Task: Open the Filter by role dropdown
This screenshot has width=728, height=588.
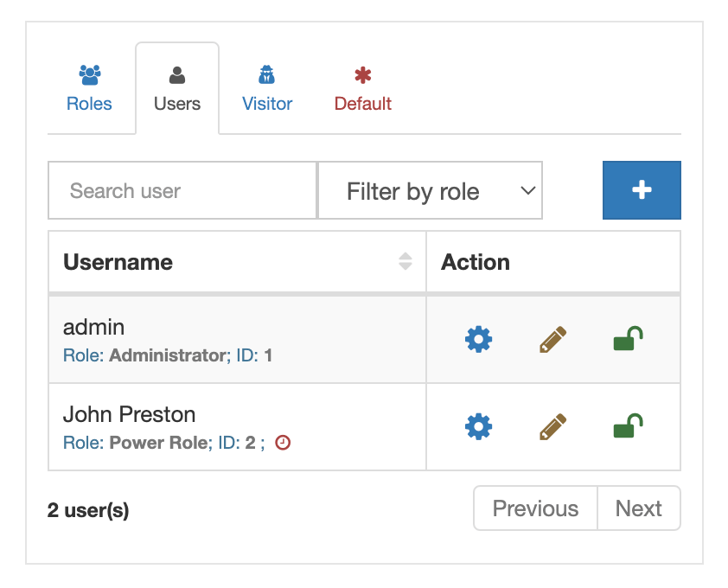Action: (430, 190)
